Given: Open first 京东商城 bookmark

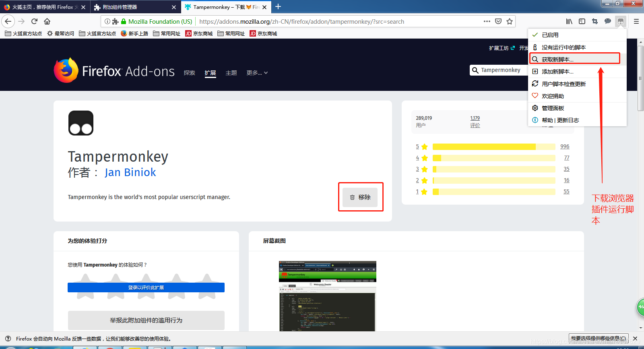Looking at the screenshot, I should tap(199, 33).
